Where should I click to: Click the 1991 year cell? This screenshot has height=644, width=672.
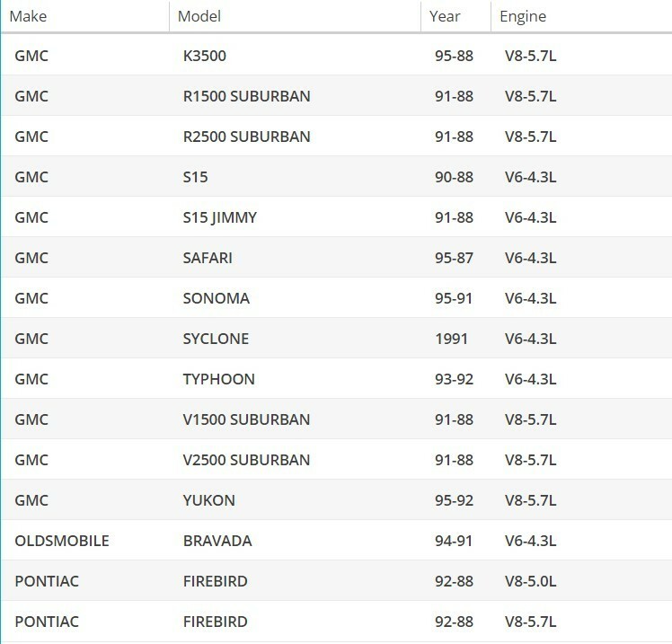451,339
